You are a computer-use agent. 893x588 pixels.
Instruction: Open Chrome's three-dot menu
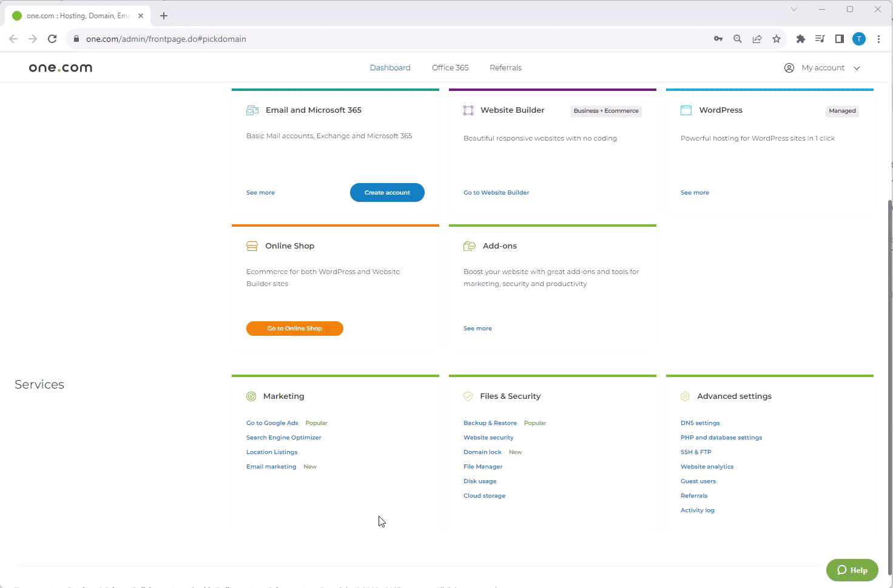coord(878,39)
